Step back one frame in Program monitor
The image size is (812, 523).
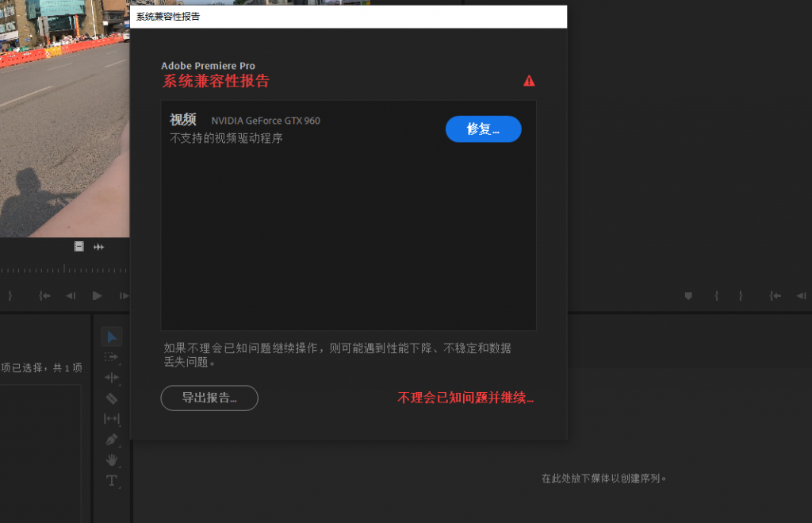coord(801,295)
